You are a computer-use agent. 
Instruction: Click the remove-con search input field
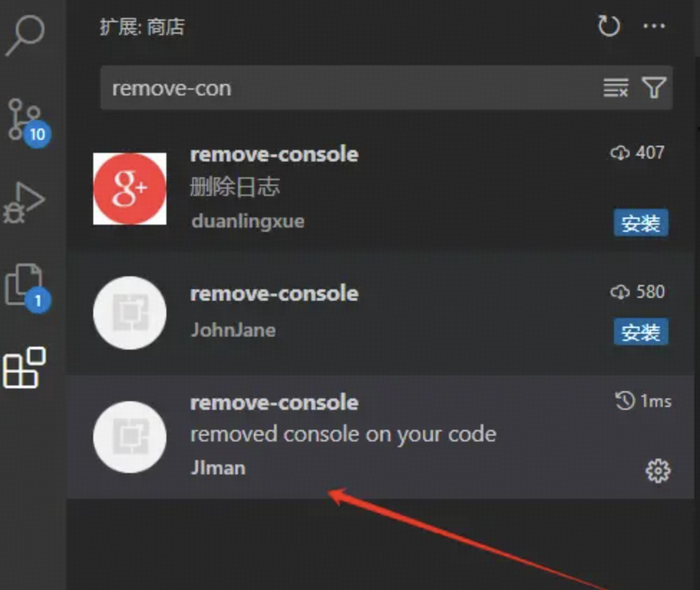[x=349, y=88]
